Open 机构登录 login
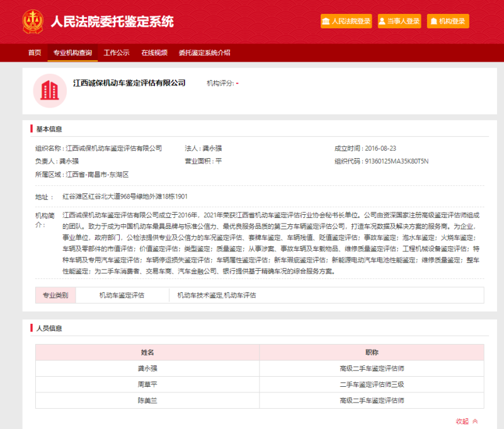Viewport: 504px width, 429px height. [x=448, y=21]
